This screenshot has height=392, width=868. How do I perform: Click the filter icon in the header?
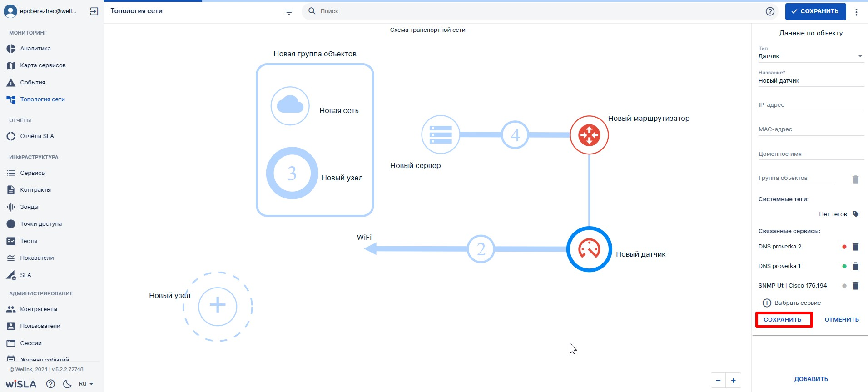click(289, 12)
